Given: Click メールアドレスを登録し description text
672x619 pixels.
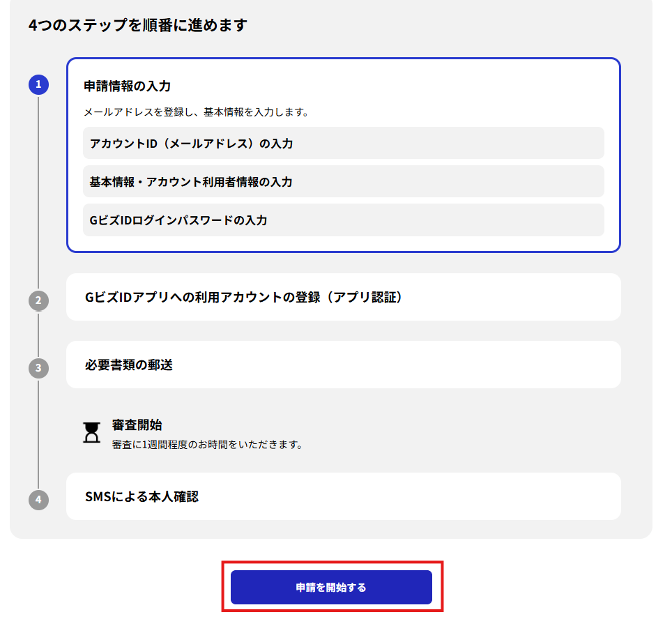Looking at the screenshot, I should click(x=196, y=112).
